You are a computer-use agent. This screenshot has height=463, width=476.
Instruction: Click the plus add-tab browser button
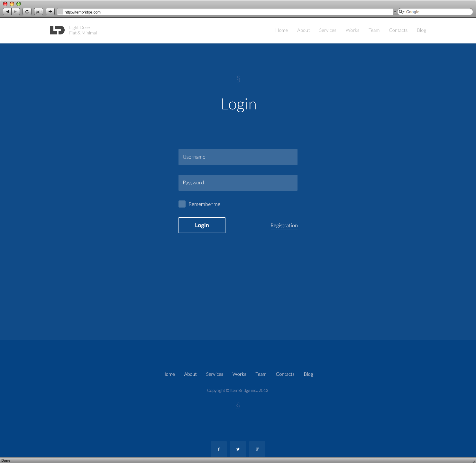click(x=50, y=12)
